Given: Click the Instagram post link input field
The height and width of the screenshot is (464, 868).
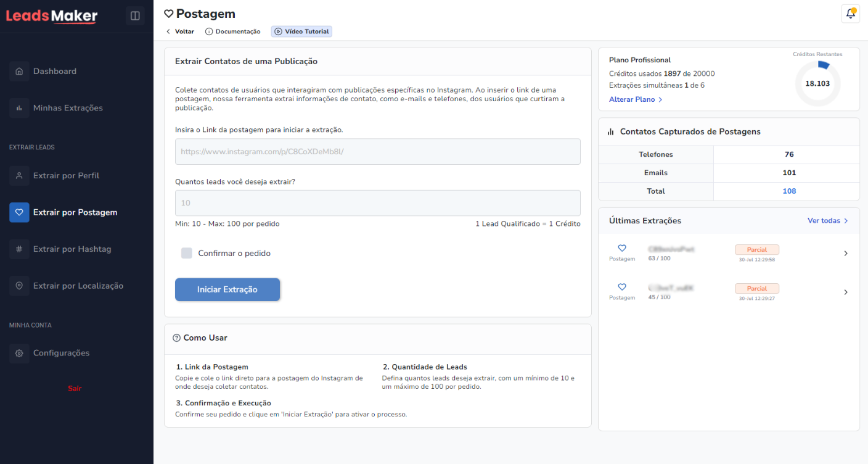Looking at the screenshot, I should click(377, 151).
